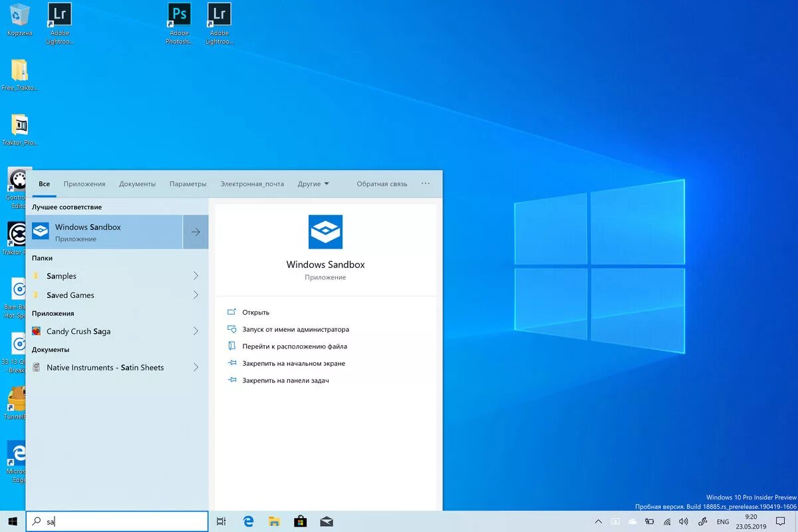This screenshot has width=798, height=532.
Task: Open the Action Center notifications icon
Action: tap(780, 522)
